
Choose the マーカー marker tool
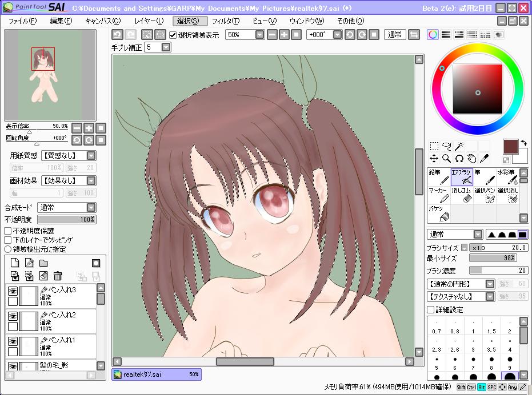point(439,195)
